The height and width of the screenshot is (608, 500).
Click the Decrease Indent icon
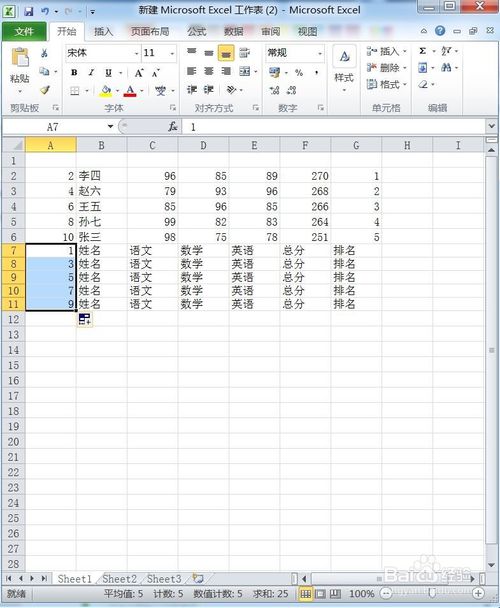click(x=192, y=90)
